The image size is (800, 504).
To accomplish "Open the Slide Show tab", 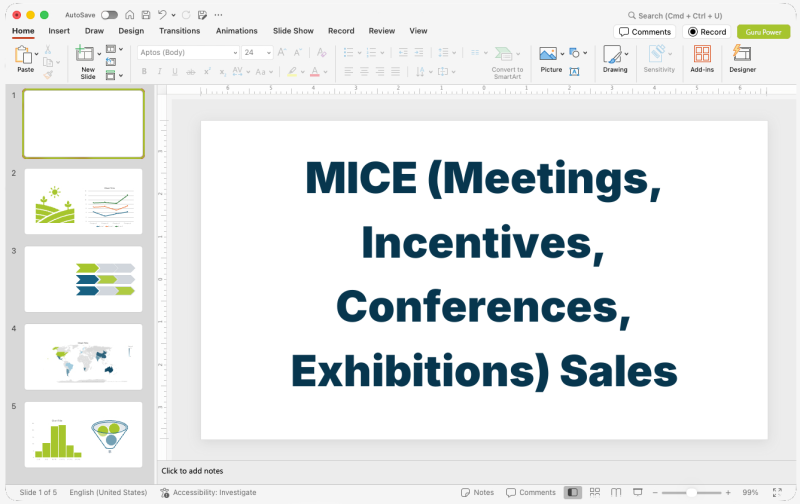I will click(x=293, y=31).
